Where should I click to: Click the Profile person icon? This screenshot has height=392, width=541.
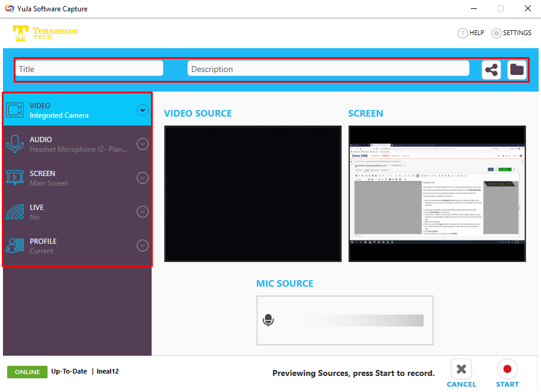[14, 246]
